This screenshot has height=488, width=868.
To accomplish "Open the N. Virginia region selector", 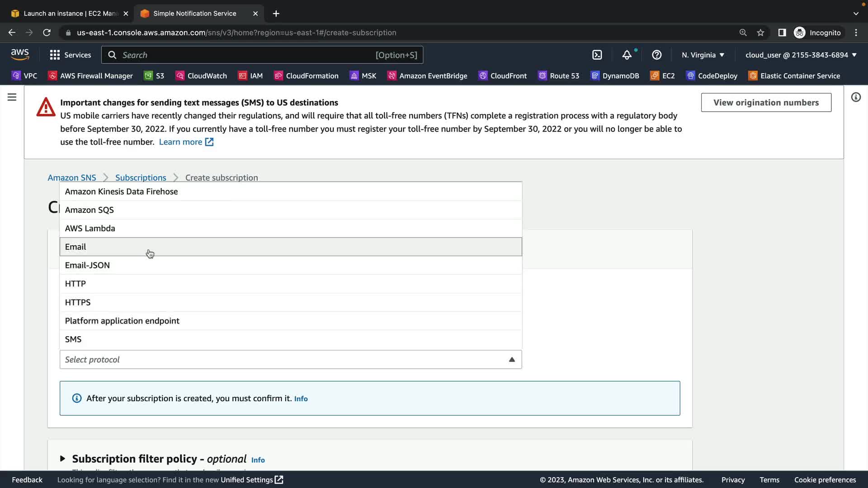I will (x=703, y=55).
